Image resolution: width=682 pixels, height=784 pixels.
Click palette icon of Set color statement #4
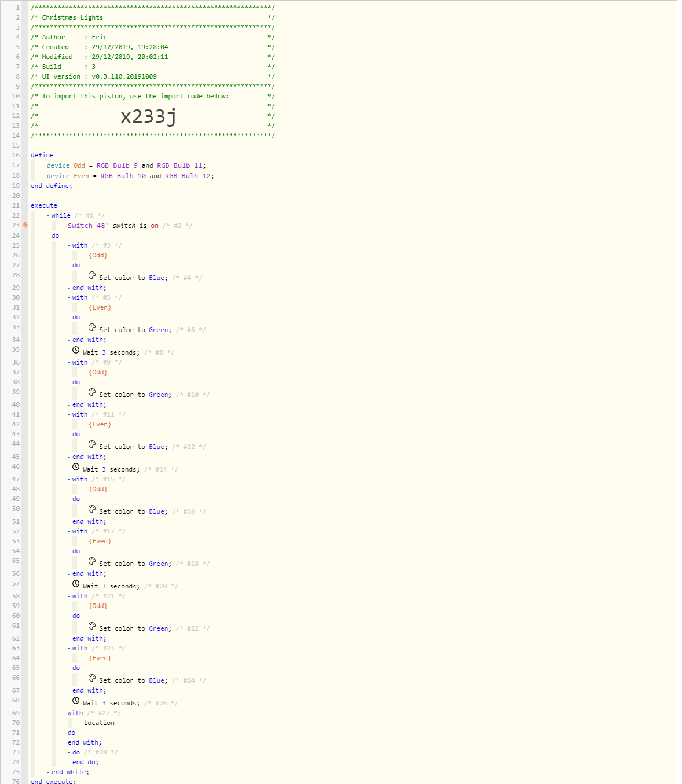pyautogui.click(x=92, y=275)
